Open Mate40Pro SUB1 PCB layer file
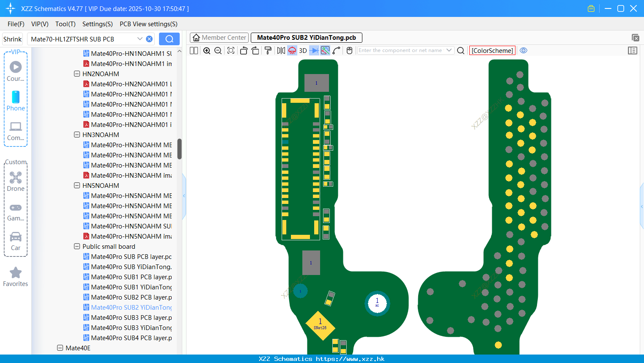 128,277
